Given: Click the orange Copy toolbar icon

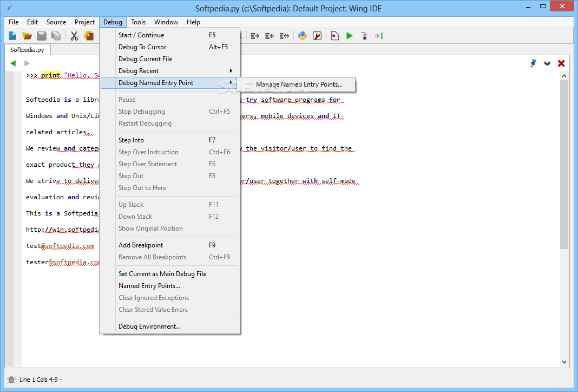Looking at the screenshot, I should [x=89, y=36].
